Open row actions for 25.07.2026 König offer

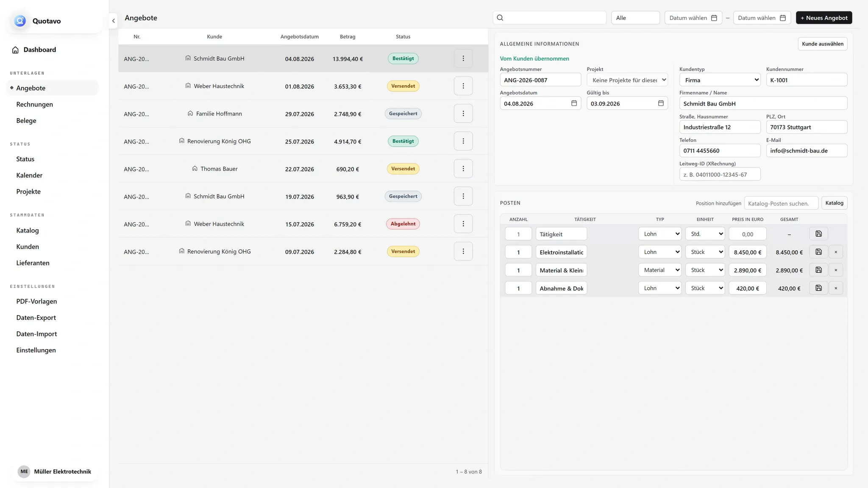[463, 141]
